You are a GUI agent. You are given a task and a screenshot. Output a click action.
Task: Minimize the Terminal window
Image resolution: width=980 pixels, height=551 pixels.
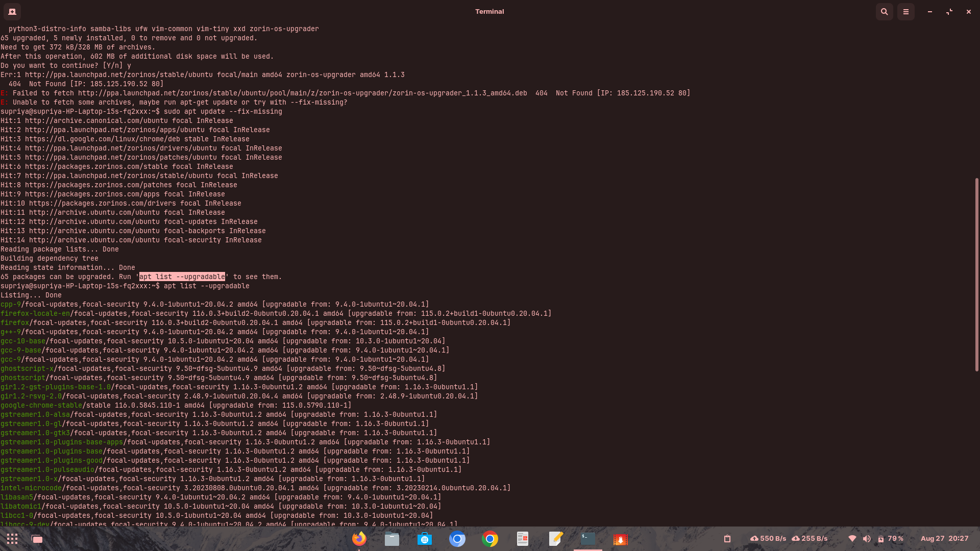pyautogui.click(x=930, y=11)
